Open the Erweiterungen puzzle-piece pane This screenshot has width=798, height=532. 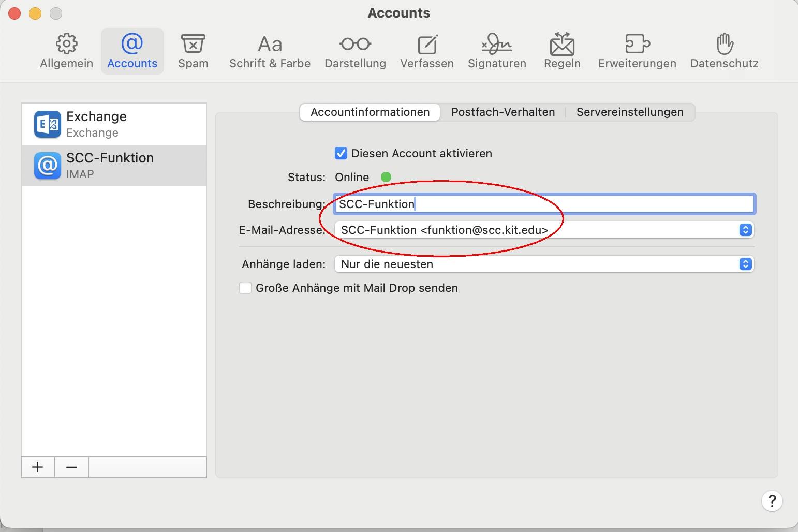pos(637,51)
